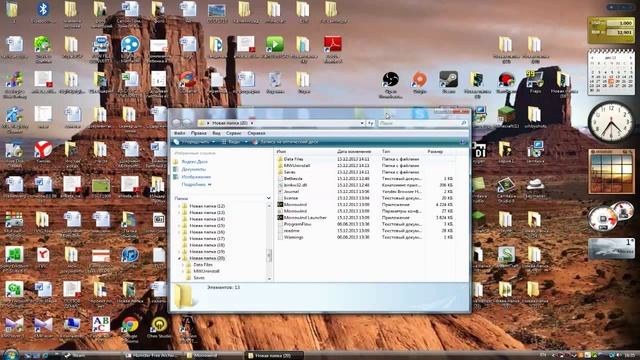The height and width of the screenshot is (360, 640).
Task: Select Новая папка (15) in folder tree
Action: pyautogui.click(x=207, y=226)
